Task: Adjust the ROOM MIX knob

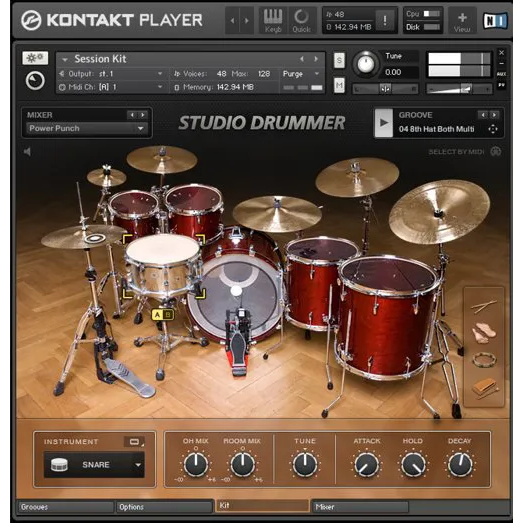Action: [242, 464]
